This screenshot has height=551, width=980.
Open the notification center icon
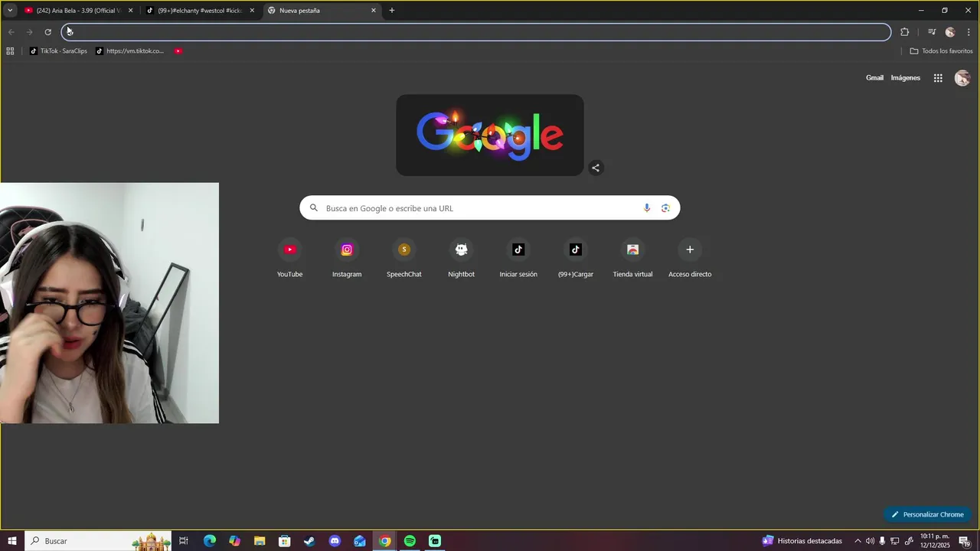(965, 541)
